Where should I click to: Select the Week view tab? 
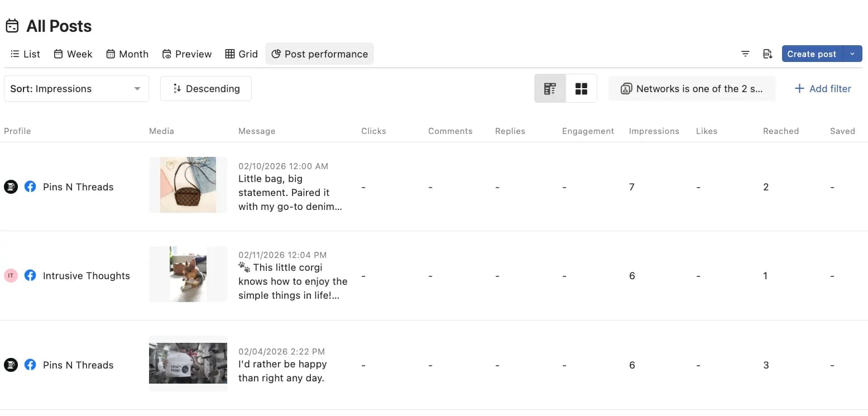[73, 54]
